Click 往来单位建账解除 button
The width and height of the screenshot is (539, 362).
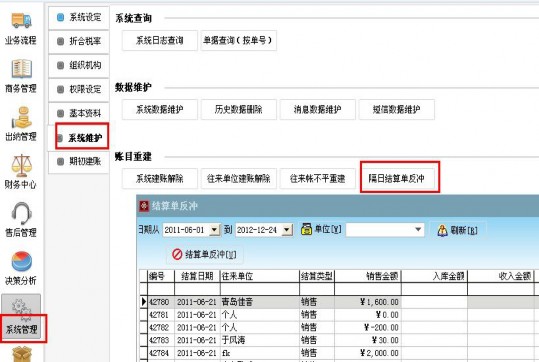[x=239, y=178]
